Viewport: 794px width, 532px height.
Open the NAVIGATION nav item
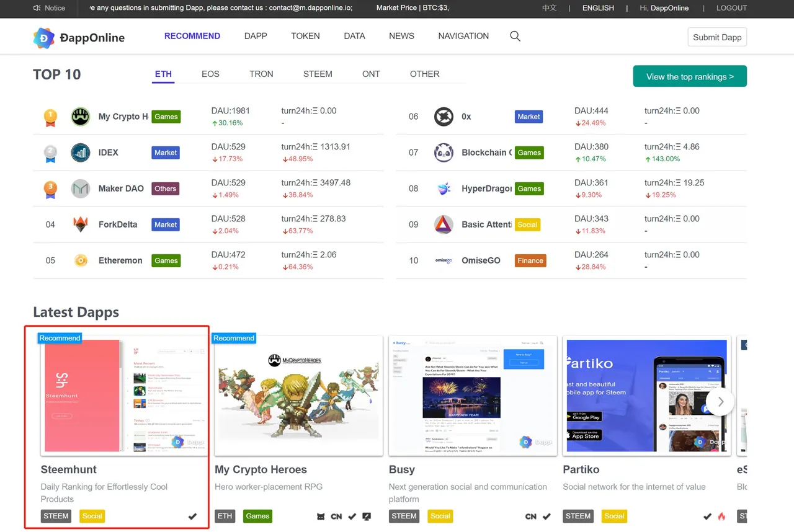(463, 36)
